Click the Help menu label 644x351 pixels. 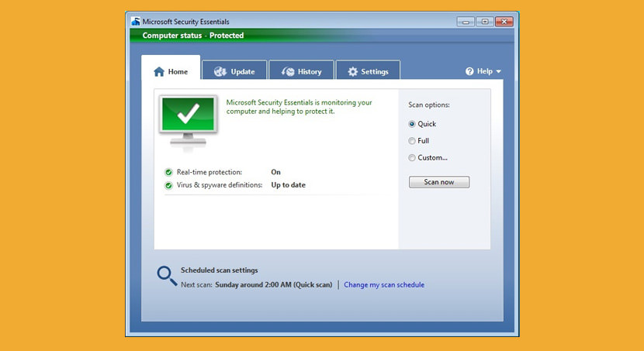[x=485, y=71]
